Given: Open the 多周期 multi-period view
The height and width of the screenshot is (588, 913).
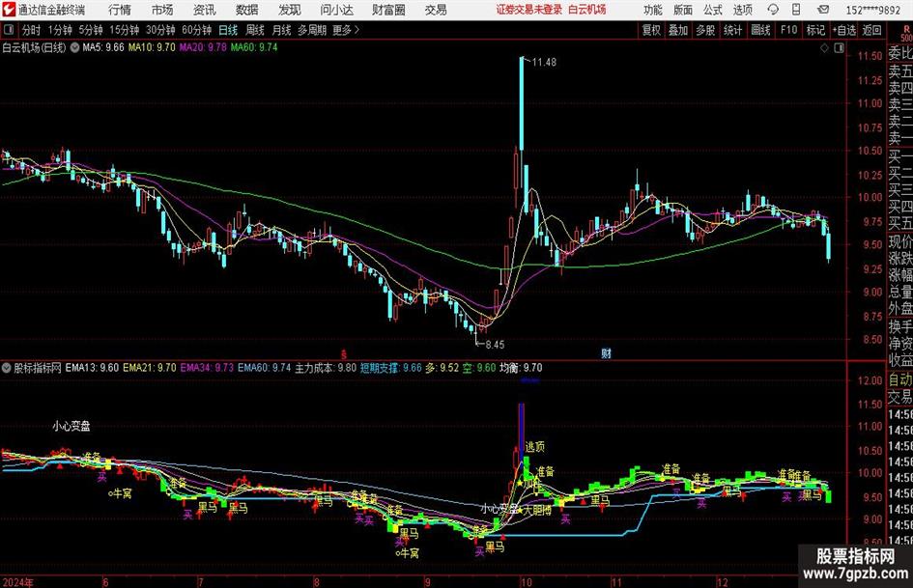Looking at the screenshot, I should pyautogui.click(x=313, y=30).
